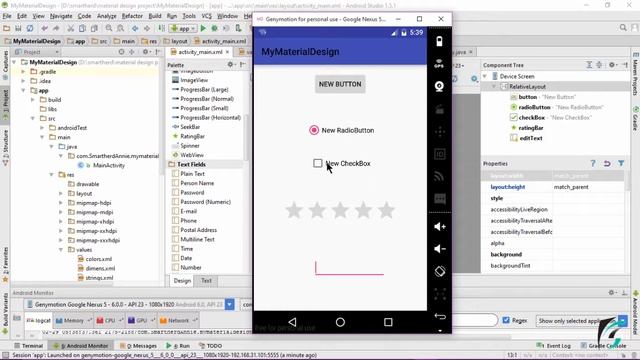The width and height of the screenshot is (640, 360).
Task: Open the app run configuration dropdown
Action: (x=183, y=28)
